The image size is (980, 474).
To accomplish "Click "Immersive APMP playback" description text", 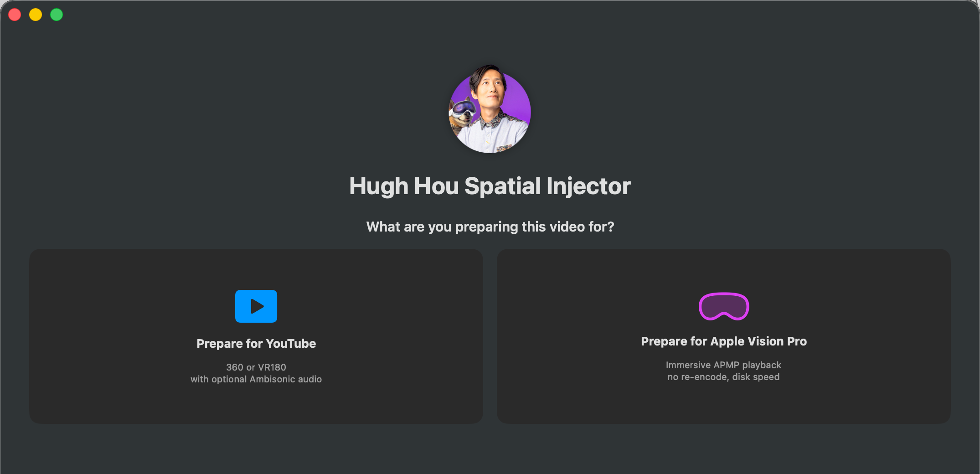I will click(x=724, y=365).
